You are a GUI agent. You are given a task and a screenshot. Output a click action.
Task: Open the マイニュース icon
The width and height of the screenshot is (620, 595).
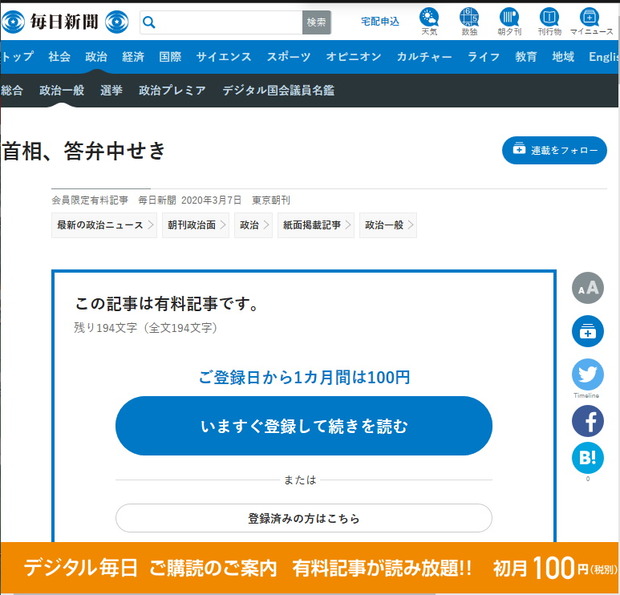591,22
